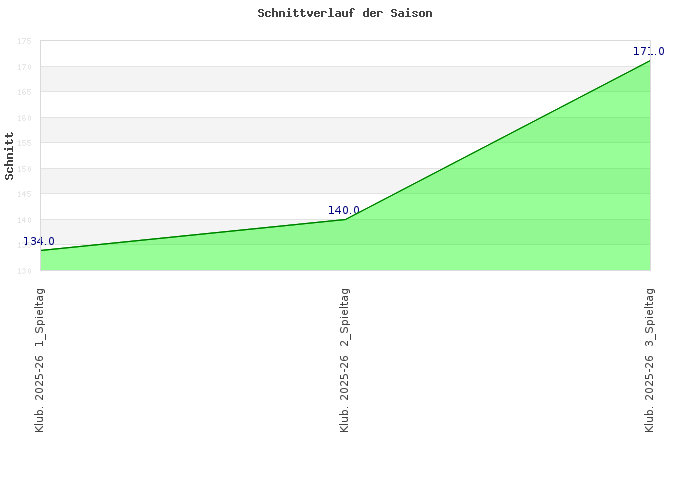Select the 135 y-axis tick label
Image resolution: width=690 pixels, height=500 pixels.
24,245
